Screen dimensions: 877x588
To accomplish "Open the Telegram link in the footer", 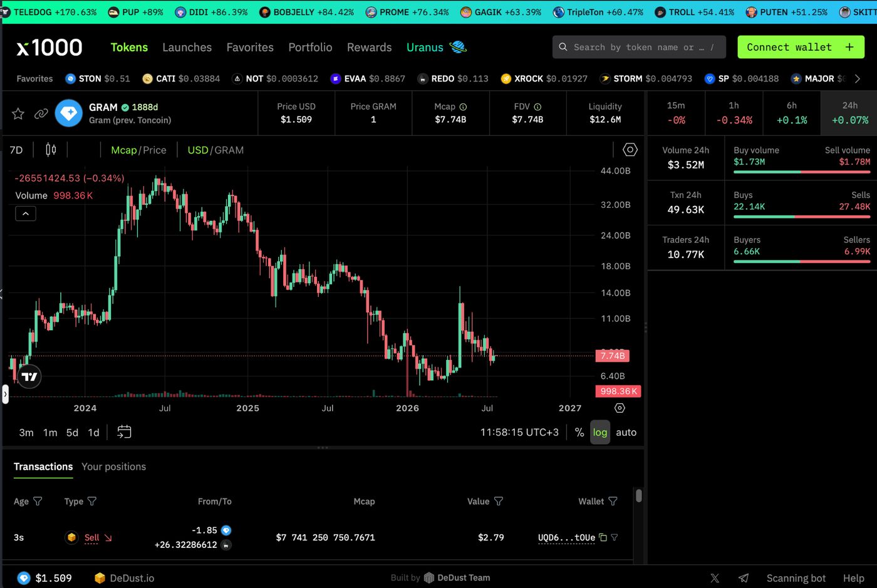I will pyautogui.click(x=744, y=578).
